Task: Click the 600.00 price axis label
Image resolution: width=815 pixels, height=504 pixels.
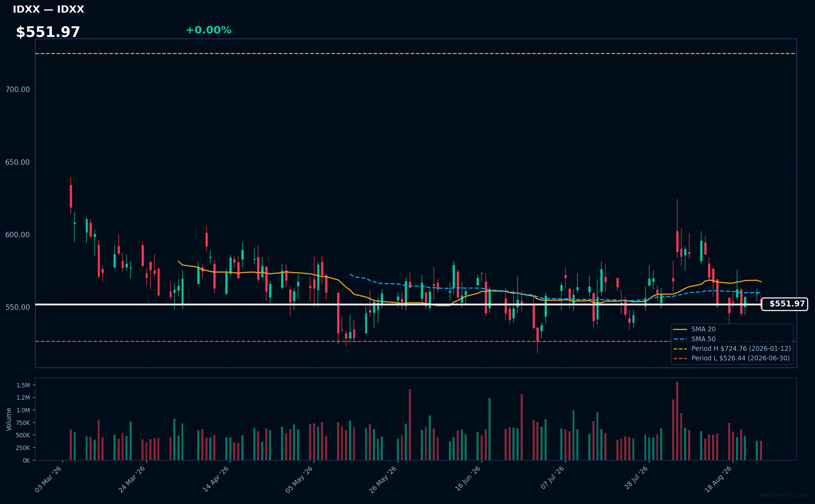Action: coord(17,235)
